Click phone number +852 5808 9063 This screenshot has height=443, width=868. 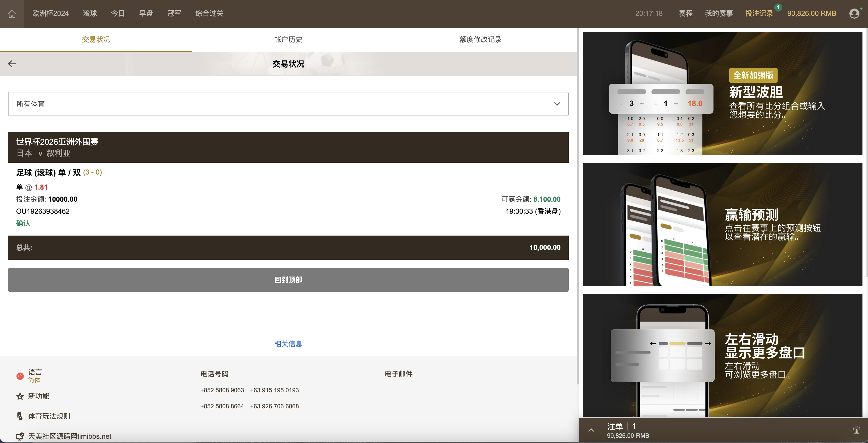222,390
